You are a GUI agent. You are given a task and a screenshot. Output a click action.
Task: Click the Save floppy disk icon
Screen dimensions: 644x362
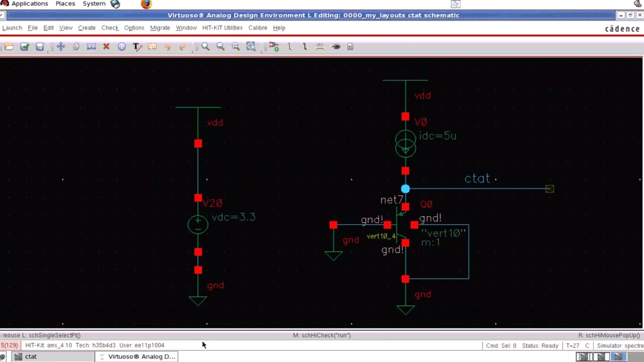point(40,47)
